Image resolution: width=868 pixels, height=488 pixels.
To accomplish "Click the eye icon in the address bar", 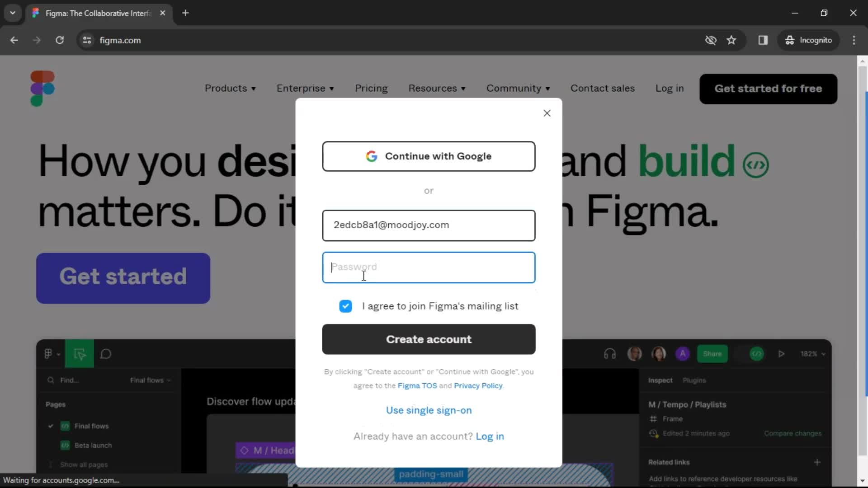I will [711, 40].
